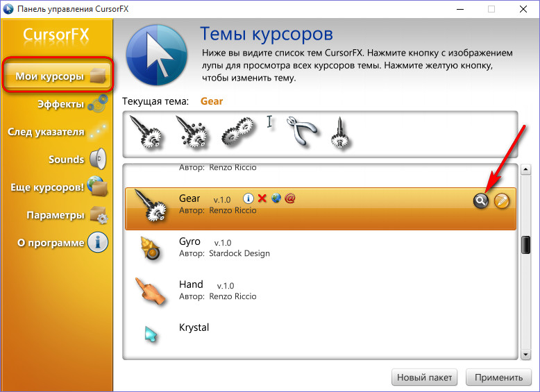The height and width of the screenshot is (392, 540).
Task: Select the Gyro cursor theme icon
Action: pos(151,248)
